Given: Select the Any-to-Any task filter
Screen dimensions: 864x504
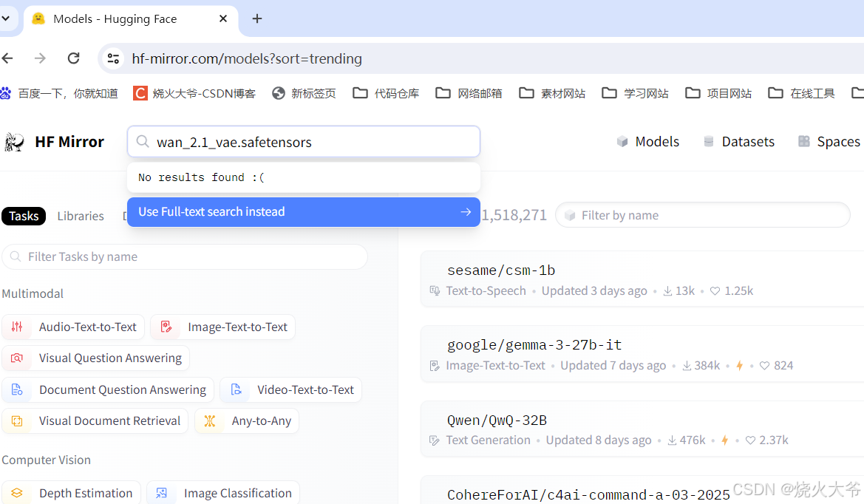Looking at the screenshot, I should [x=247, y=420].
